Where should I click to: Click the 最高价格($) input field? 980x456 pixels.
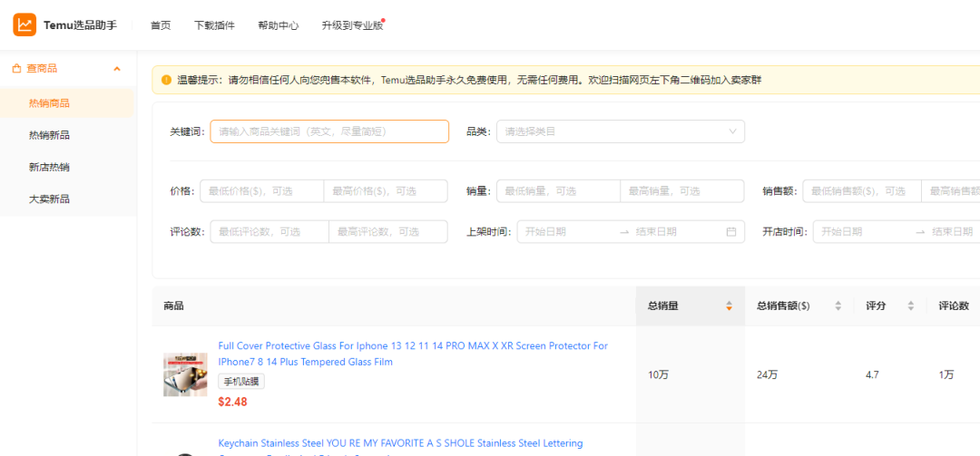click(386, 191)
